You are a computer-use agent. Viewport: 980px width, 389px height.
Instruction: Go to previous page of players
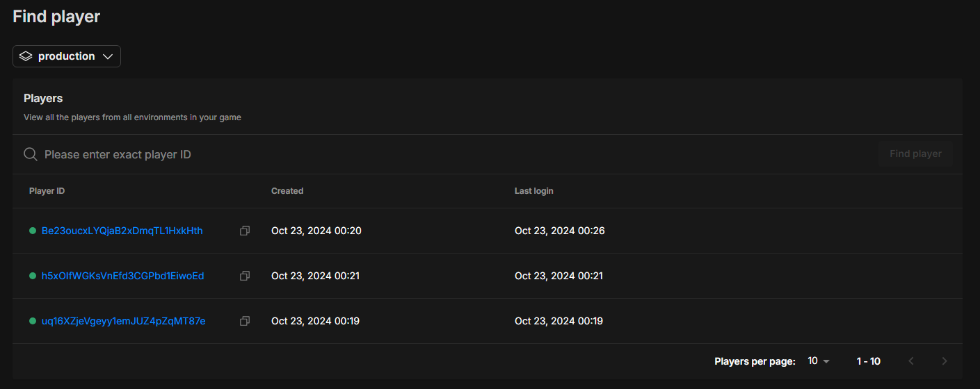(x=911, y=361)
